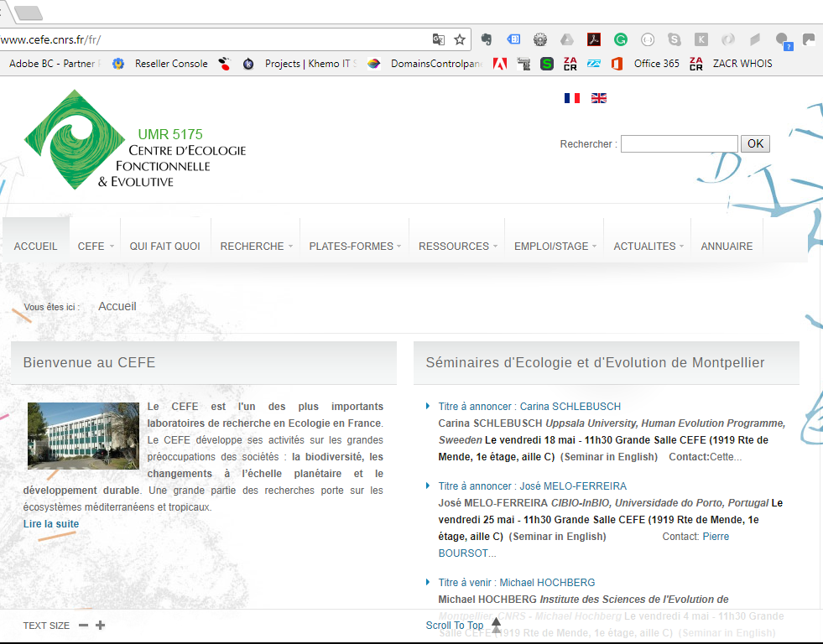Decrease text size with minus button
Image resolution: width=823 pixels, height=644 pixels.
point(83,625)
